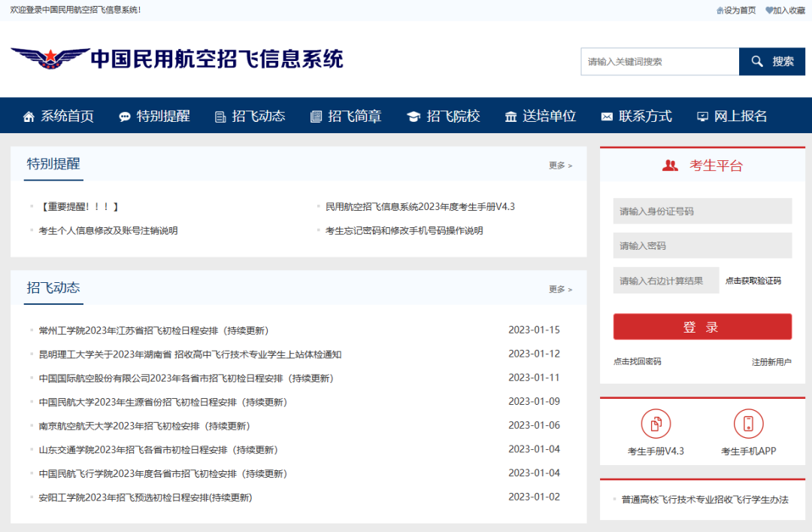
Task: Click the magnifier icon in search button
Action: [x=756, y=62]
